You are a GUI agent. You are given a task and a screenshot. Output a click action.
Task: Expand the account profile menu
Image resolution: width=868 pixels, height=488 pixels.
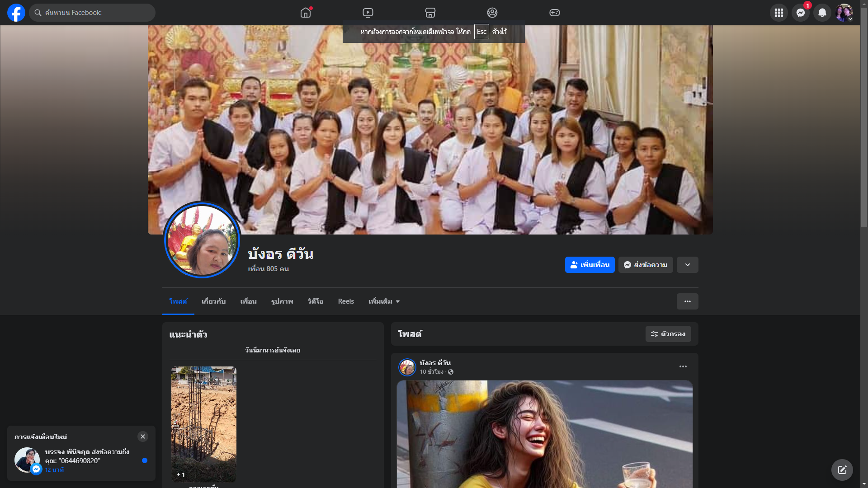pyautogui.click(x=844, y=13)
